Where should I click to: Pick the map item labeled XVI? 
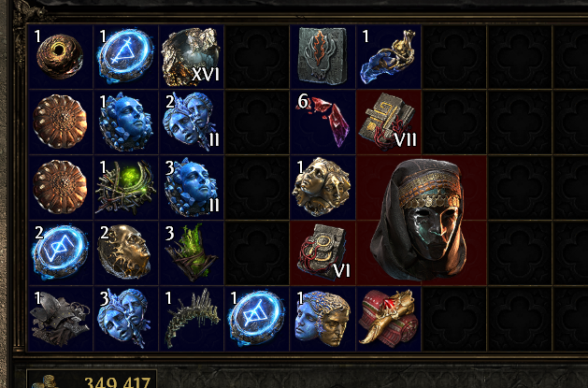(192, 57)
